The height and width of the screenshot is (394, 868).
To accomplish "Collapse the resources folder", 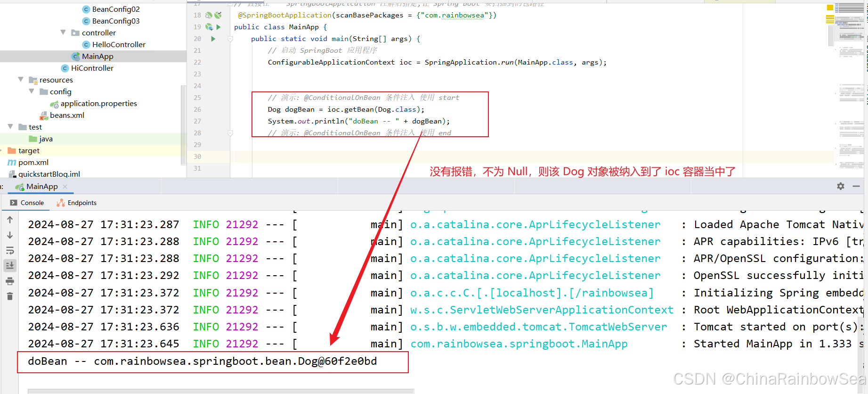I will (x=21, y=80).
